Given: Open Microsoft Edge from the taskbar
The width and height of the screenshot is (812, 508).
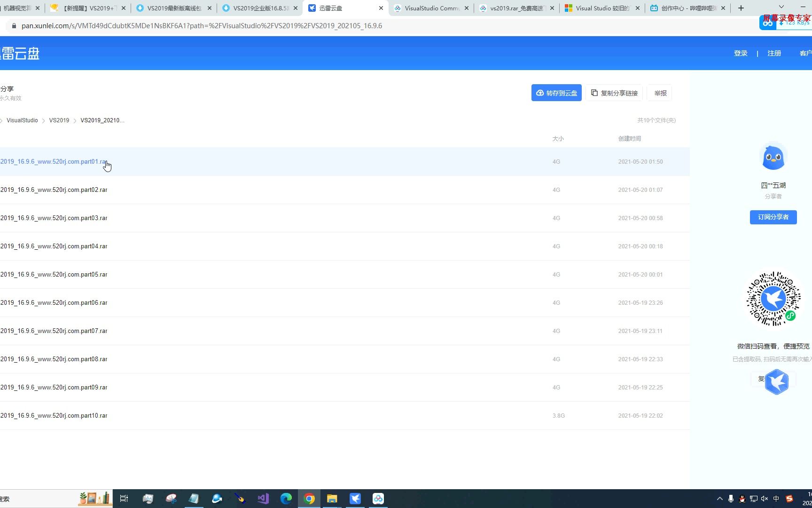Looking at the screenshot, I should click(x=286, y=499).
